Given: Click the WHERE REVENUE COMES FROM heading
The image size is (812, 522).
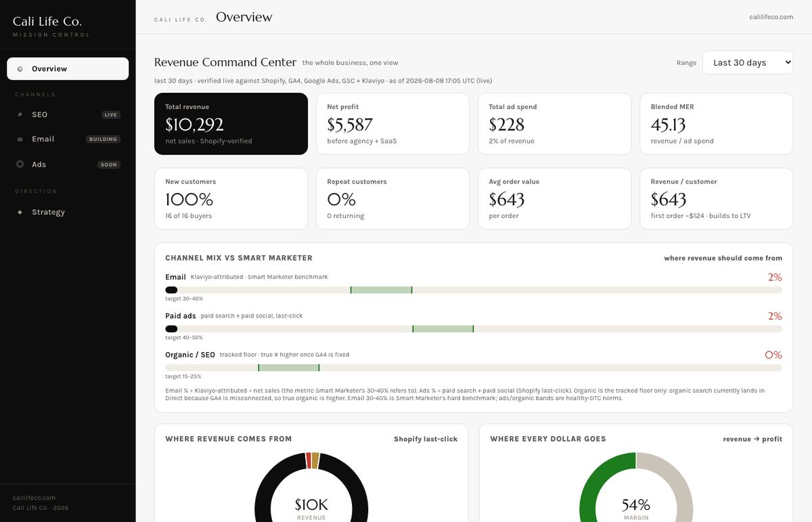Looking at the screenshot, I should [229, 439].
